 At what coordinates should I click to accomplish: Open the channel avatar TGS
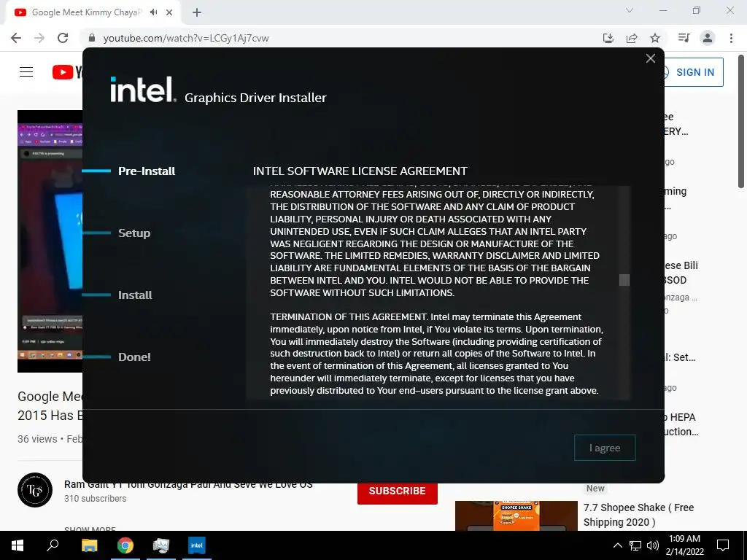(x=35, y=490)
